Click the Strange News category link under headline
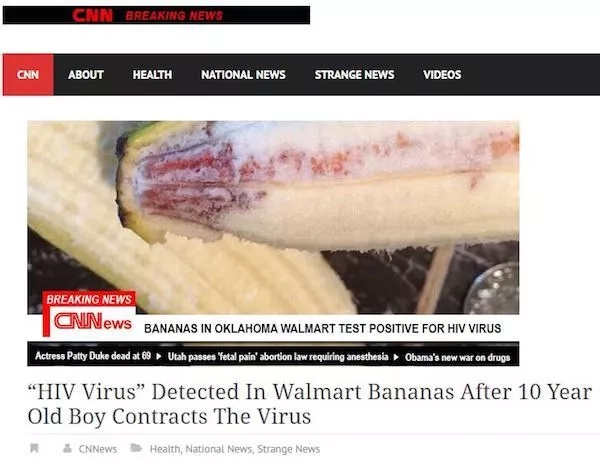Viewport: 600px width, 469px height. coord(289,449)
